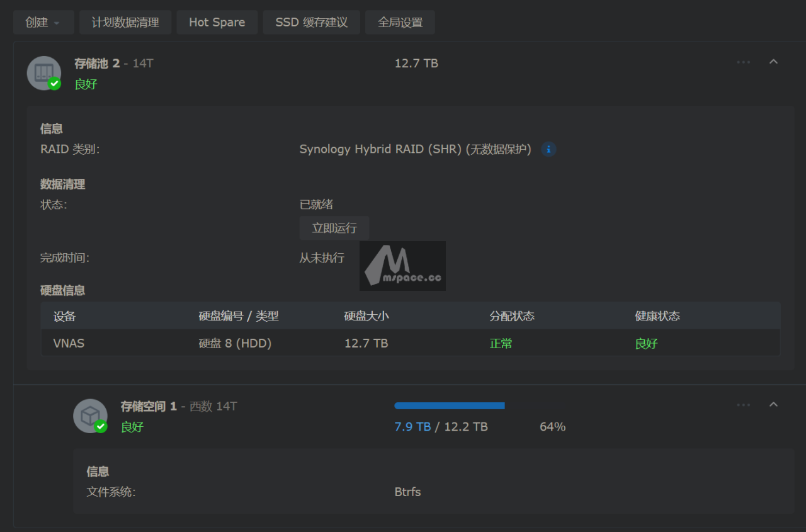Select the VNAS device cell
This screenshot has width=806, height=532.
(69, 343)
